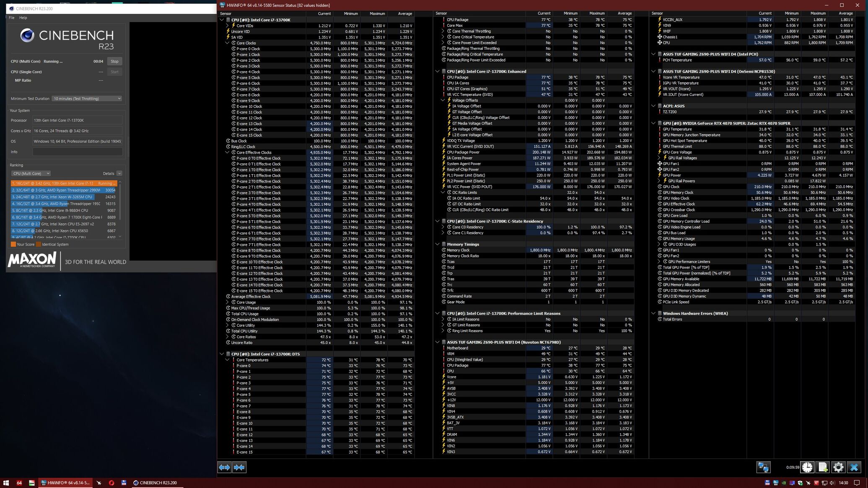Open the dropdown arrow next to Details
This screenshot has height=488, width=868.
coord(119,173)
